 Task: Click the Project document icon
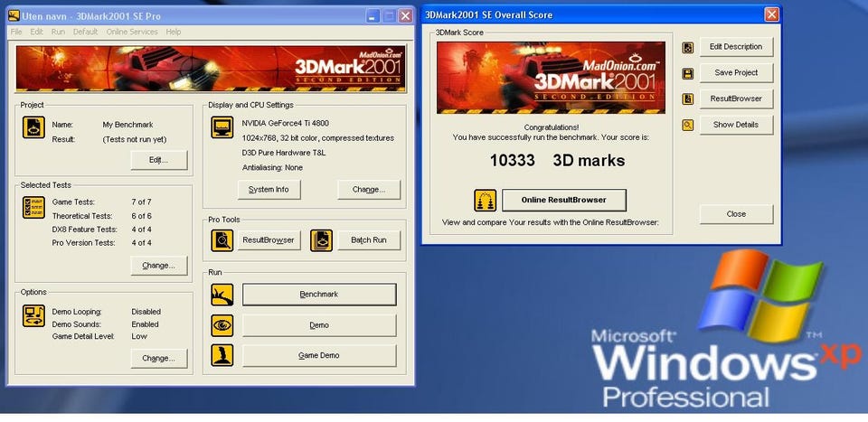point(33,127)
